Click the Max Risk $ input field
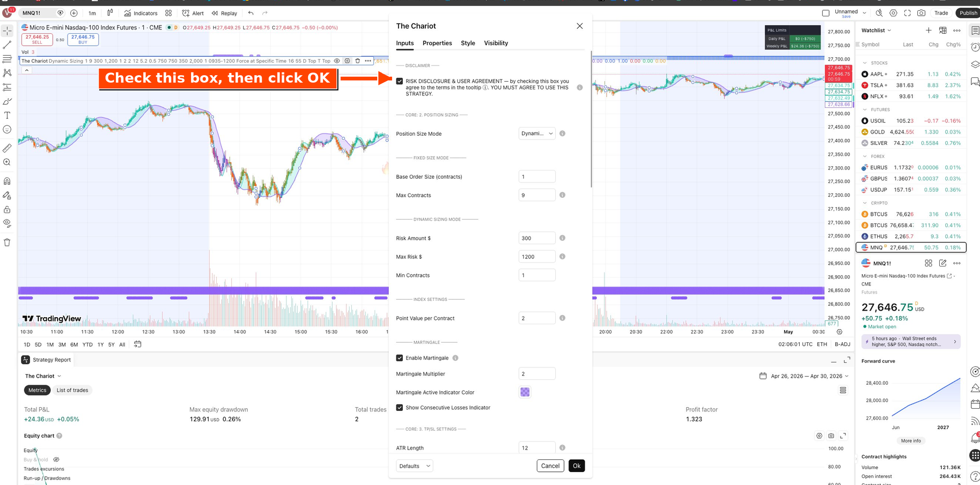Screen dimensions: 980x485 point(537,257)
